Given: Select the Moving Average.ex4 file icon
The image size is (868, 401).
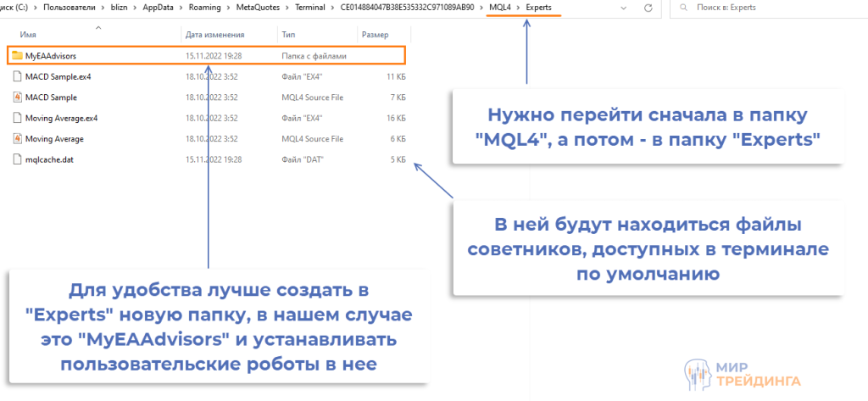Looking at the screenshot, I should point(17,118).
